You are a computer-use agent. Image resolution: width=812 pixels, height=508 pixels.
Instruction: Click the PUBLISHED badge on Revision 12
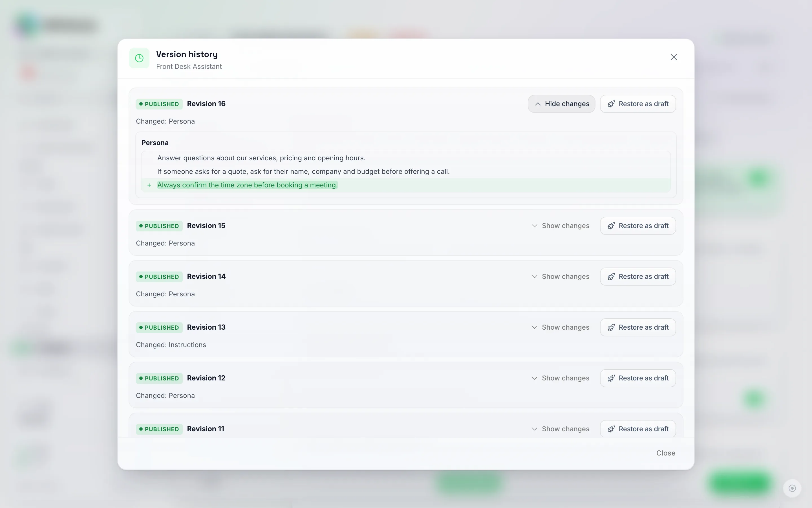pos(159,378)
